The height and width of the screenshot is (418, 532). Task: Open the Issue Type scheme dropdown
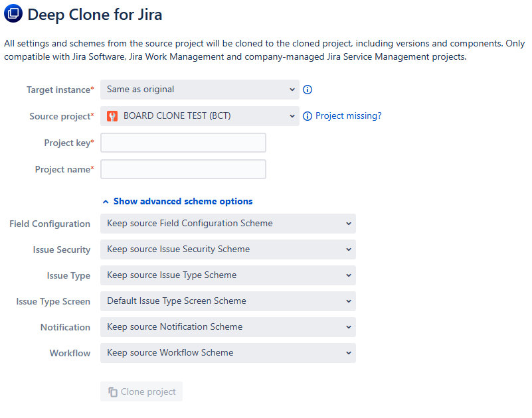(228, 275)
